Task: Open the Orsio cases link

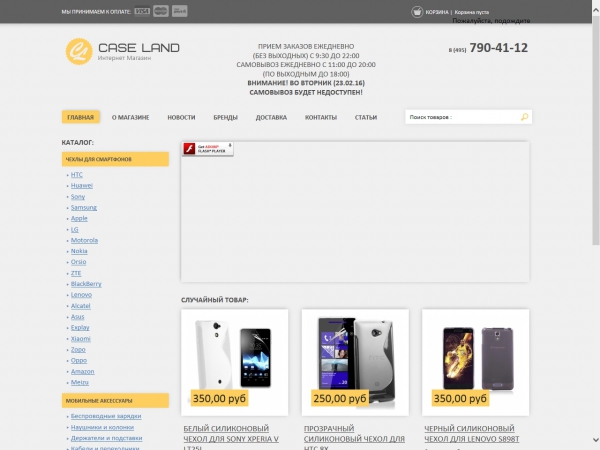Action: click(78, 262)
